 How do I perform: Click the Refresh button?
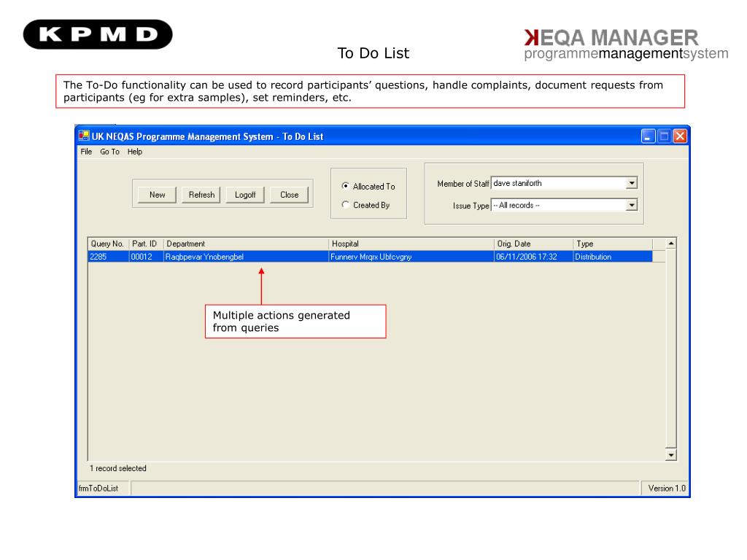pos(201,195)
